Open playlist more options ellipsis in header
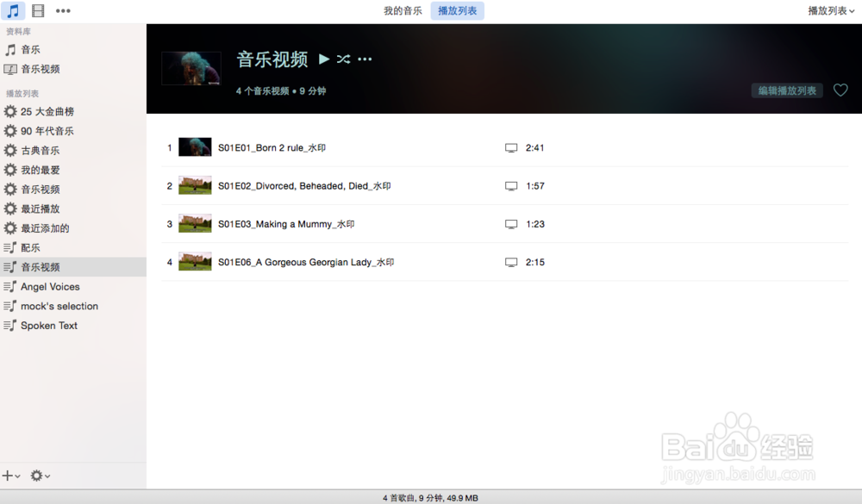Screen dimensions: 862x504 click(365, 59)
